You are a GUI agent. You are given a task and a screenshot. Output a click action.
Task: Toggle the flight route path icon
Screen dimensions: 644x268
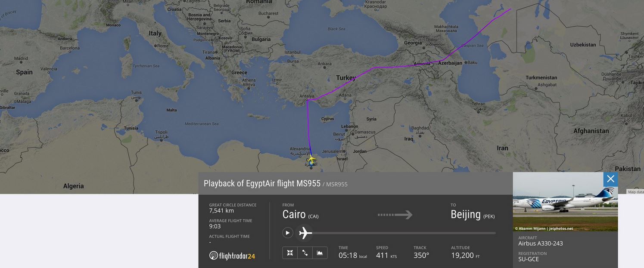pos(305,253)
